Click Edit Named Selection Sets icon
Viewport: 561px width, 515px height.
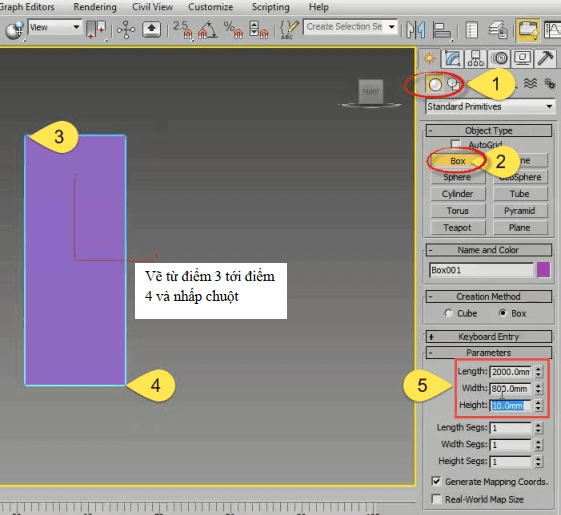[288, 29]
